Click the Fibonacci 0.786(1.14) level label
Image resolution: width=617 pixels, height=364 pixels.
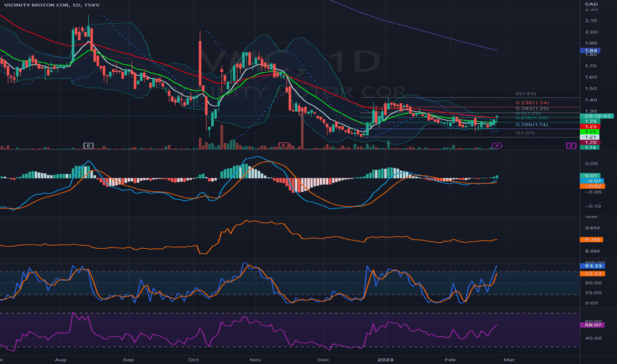pos(532,124)
